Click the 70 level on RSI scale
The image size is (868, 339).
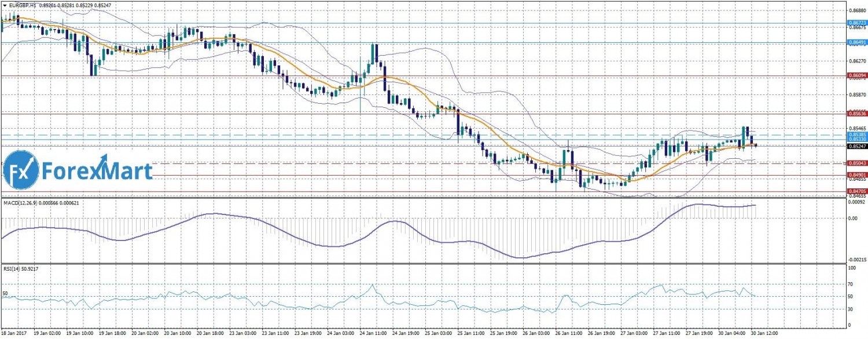(x=851, y=285)
